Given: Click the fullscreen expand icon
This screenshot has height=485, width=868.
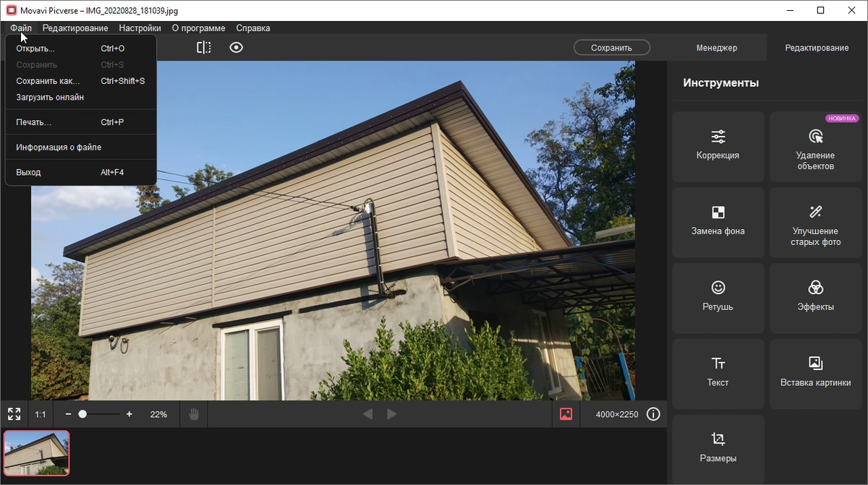Looking at the screenshot, I should (x=14, y=414).
